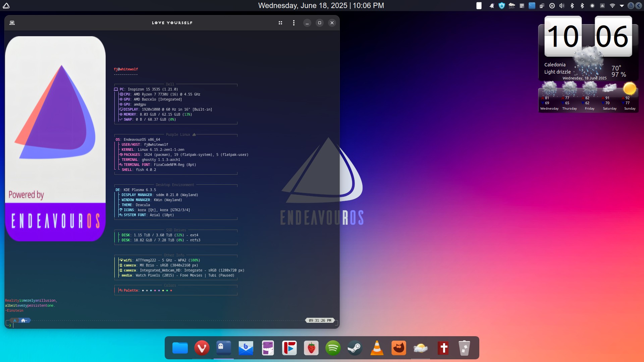This screenshot has height=362, width=644.
Task: Click the Thursday forecast in the weather widget
Action: [x=570, y=97]
